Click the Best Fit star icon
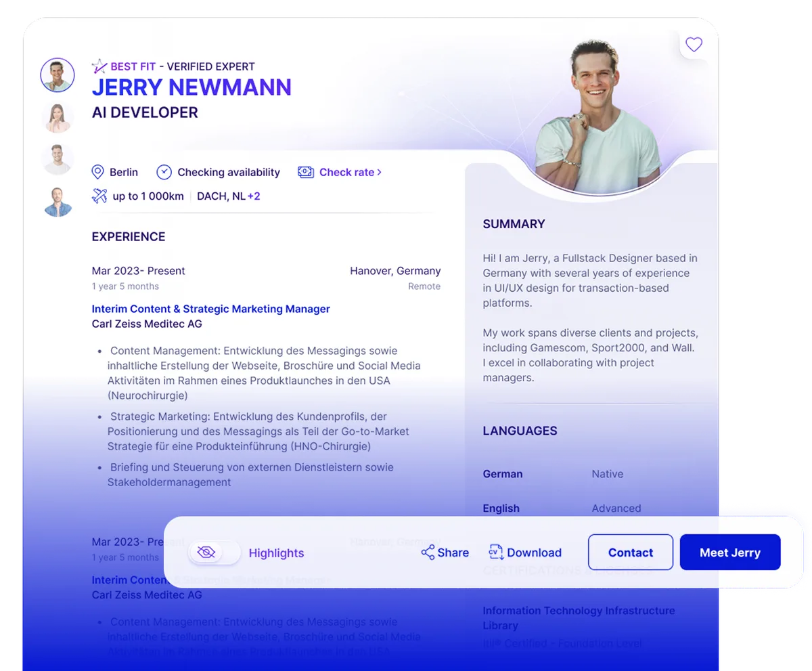The image size is (812, 671). click(99, 66)
